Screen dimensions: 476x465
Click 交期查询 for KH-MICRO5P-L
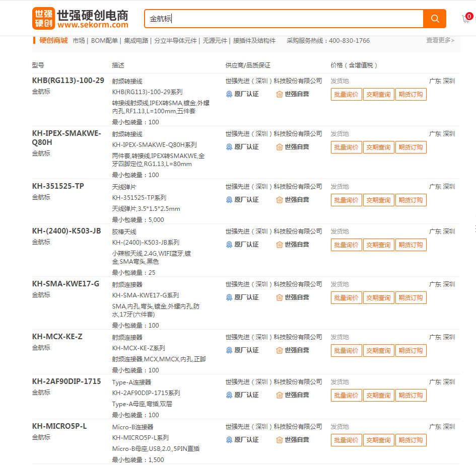click(x=379, y=440)
